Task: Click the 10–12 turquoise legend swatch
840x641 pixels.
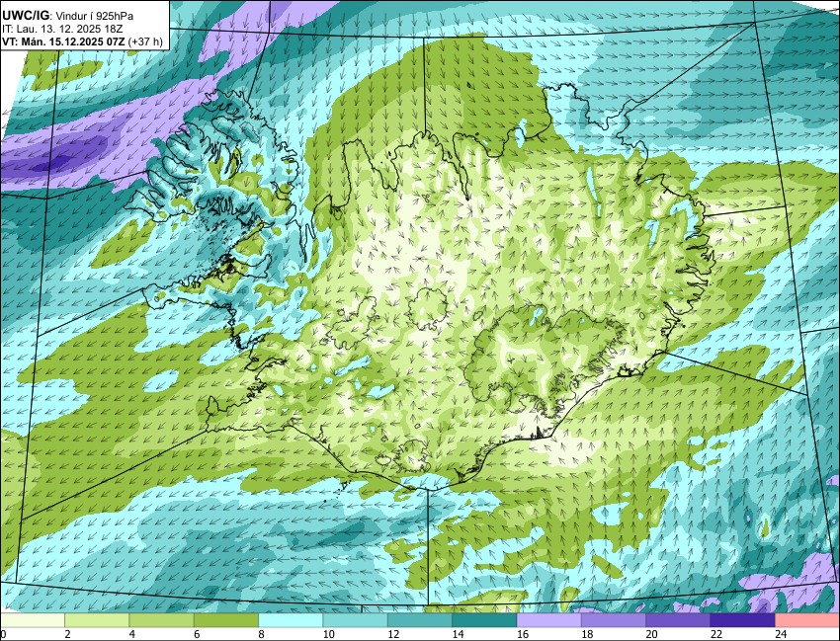Action: (x=355, y=620)
